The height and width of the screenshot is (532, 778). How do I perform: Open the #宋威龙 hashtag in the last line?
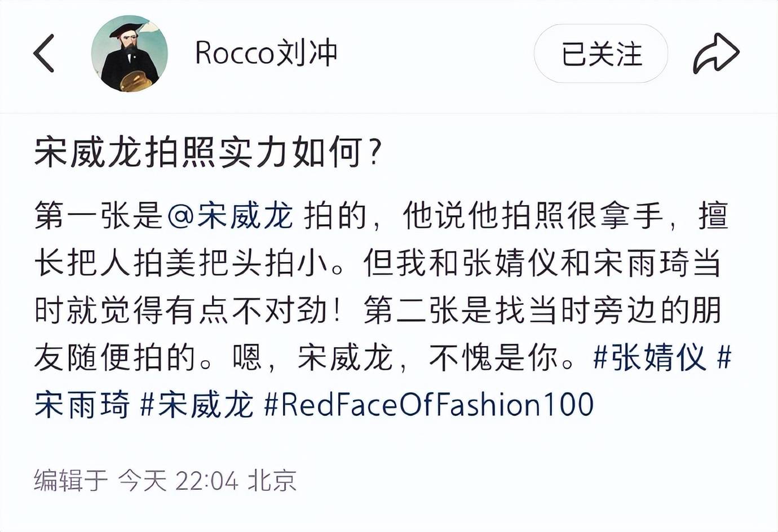[196, 405]
